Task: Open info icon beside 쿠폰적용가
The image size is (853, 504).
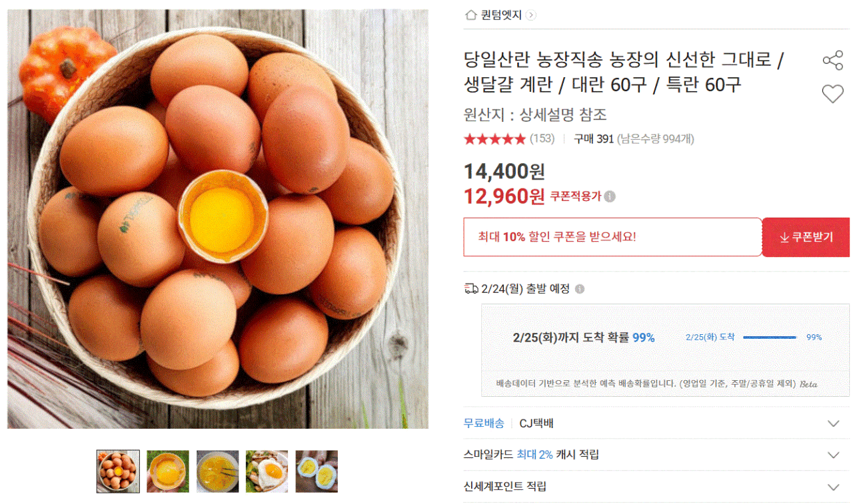Action: click(610, 196)
